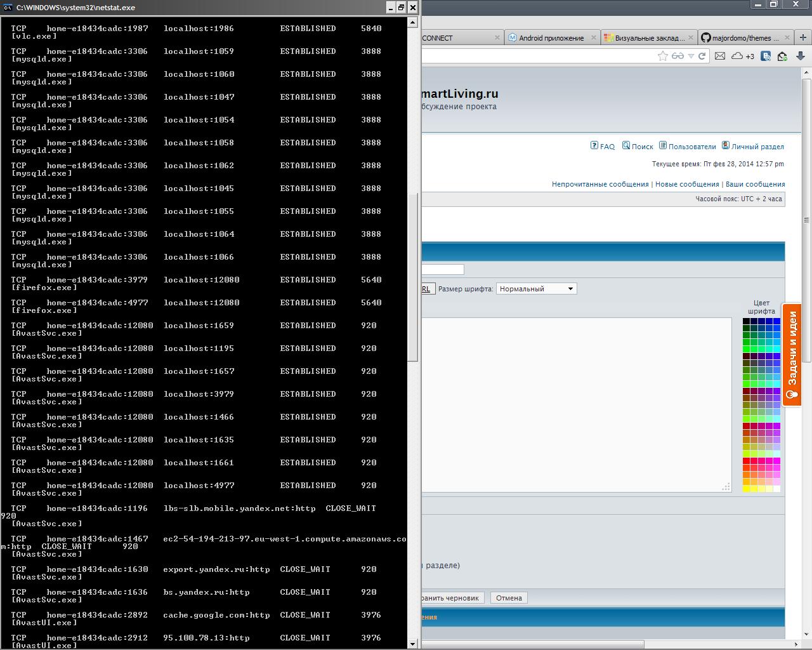Toggle reader view glasses icon
The image size is (812, 650).
pyautogui.click(x=678, y=56)
